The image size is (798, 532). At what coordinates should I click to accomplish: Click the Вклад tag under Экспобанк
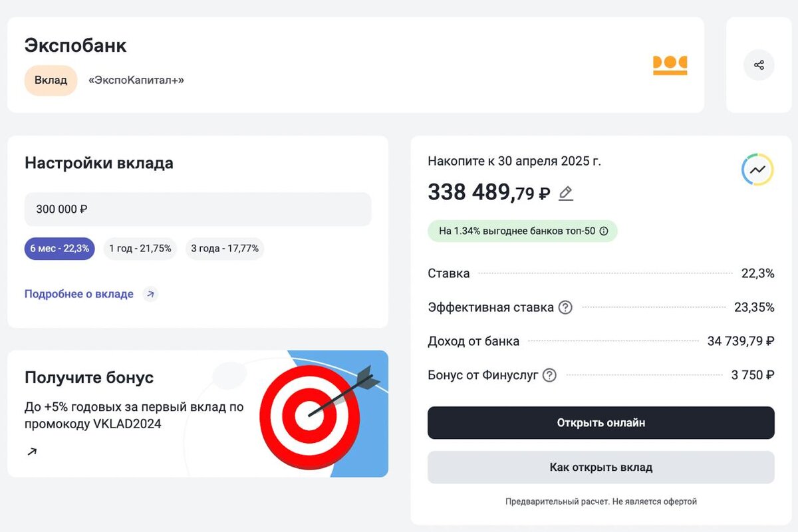point(51,80)
